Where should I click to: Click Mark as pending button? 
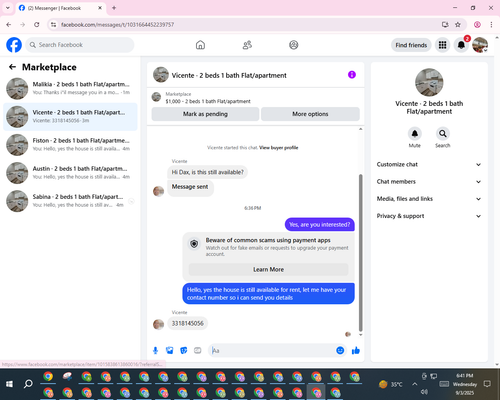[205, 114]
